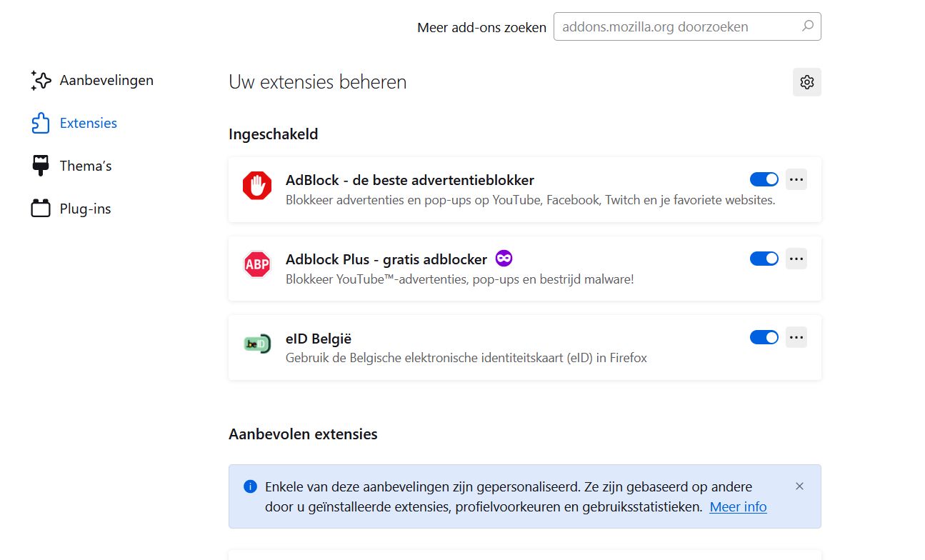This screenshot has height=560, width=925.
Task: Click the purple mask badge next to Adblock Plus
Action: 504,258
